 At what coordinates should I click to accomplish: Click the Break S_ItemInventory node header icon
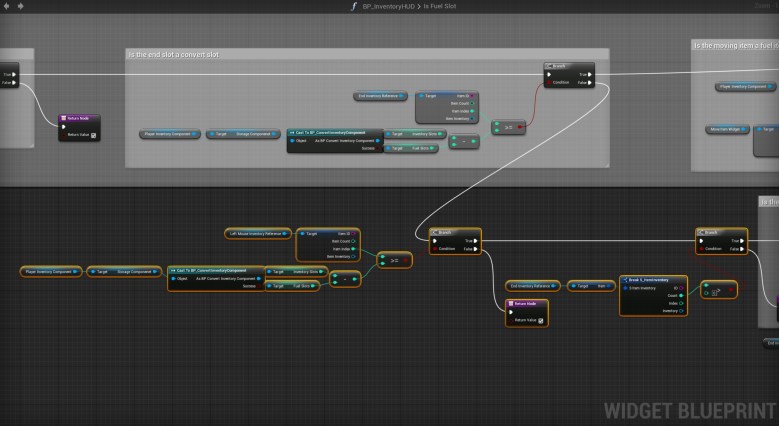[x=625, y=280]
